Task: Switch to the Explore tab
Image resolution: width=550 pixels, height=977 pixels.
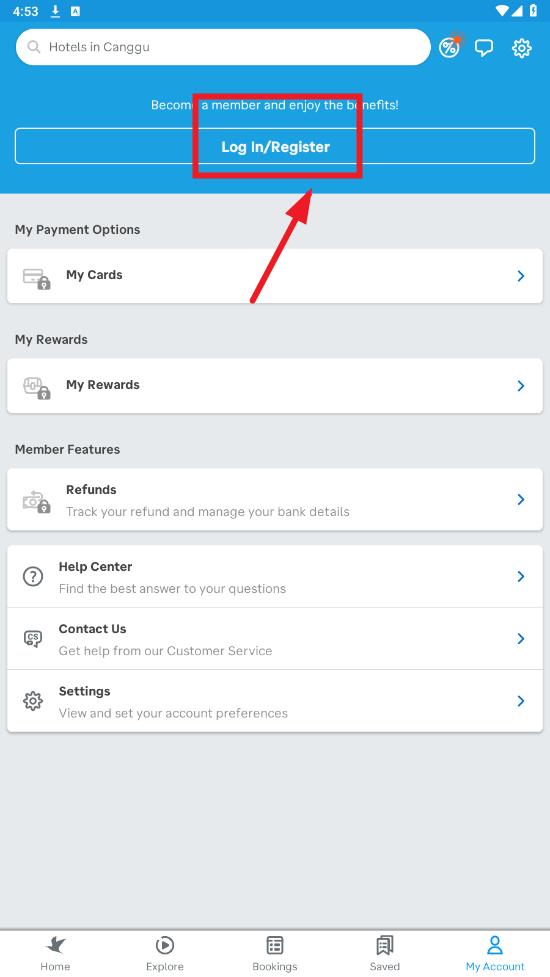Action: pos(165,953)
